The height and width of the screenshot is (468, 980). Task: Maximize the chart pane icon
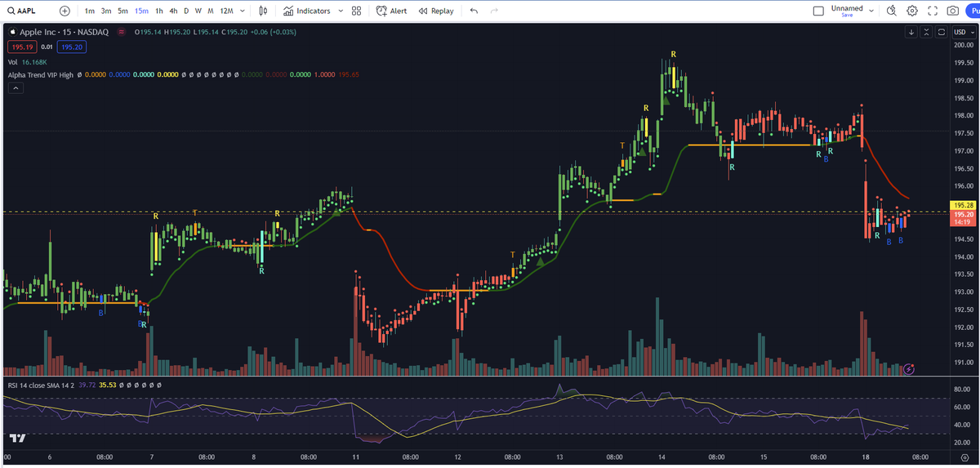click(941, 32)
